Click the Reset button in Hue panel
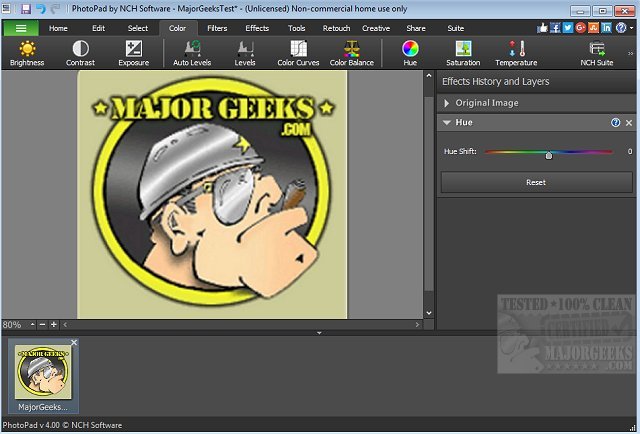Viewport: 640px width, 434px height. pos(535,183)
